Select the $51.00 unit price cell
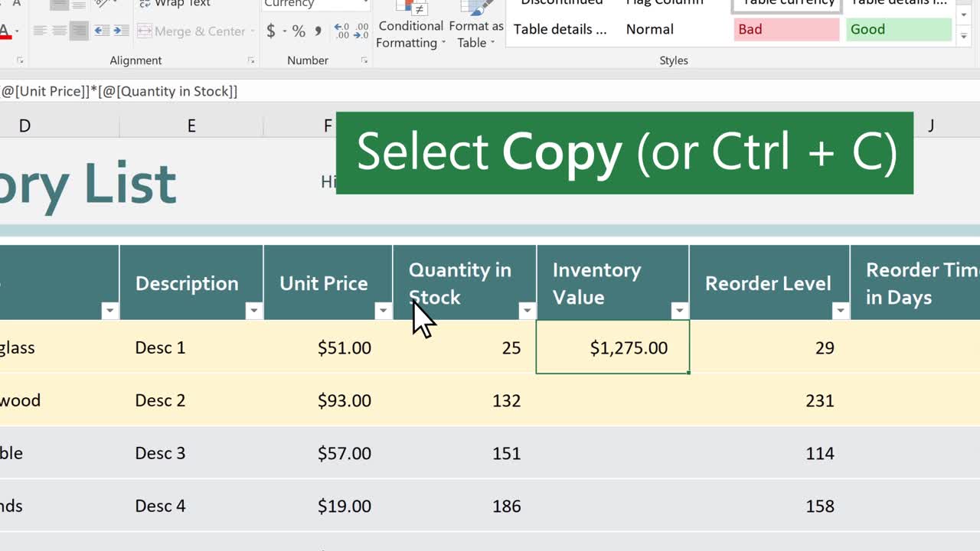 coord(328,347)
